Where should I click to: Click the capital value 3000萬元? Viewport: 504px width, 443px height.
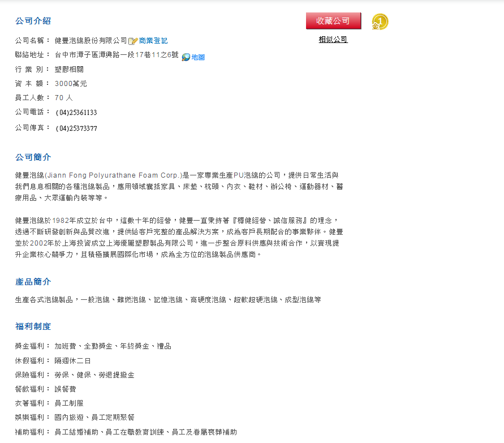click(x=71, y=84)
